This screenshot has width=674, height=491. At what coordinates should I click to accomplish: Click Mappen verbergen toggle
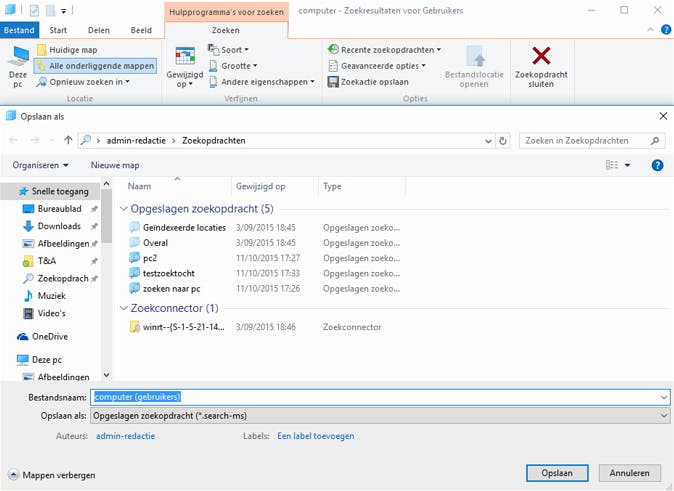point(52,475)
